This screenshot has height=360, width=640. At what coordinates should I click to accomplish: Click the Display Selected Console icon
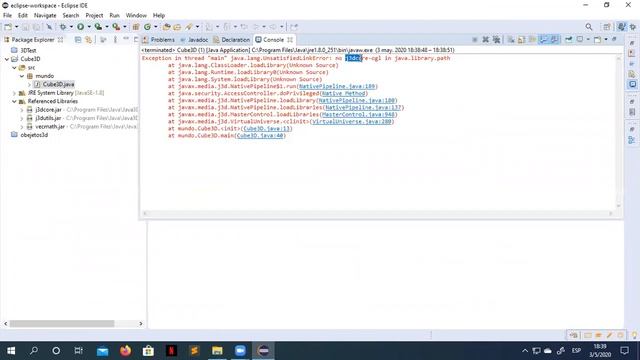pyautogui.click(x=580, y=40)
